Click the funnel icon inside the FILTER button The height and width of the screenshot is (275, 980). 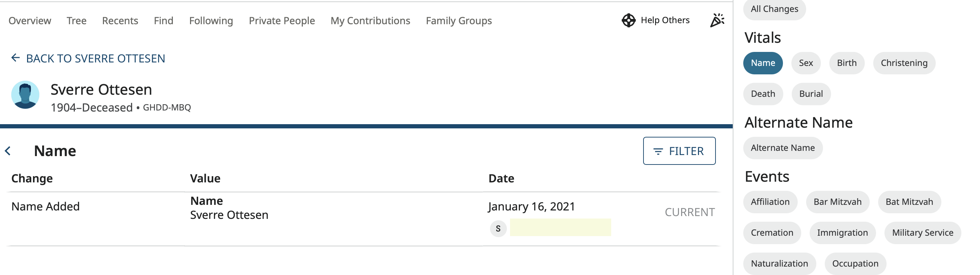[658, 151]
